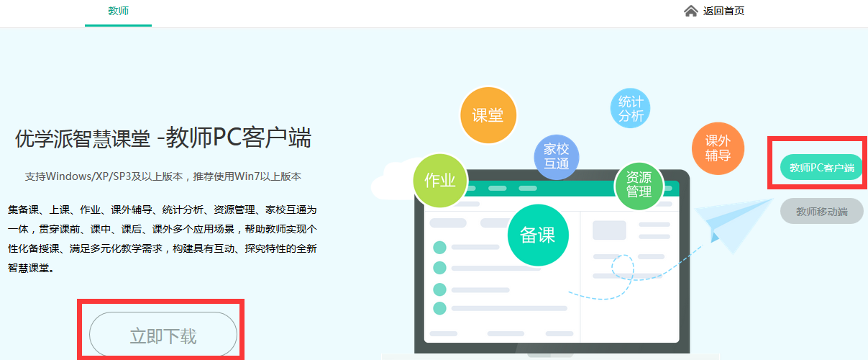Screen dimensions: 868x360
Task: Switch to the 教师 tab
Action: 118,11
